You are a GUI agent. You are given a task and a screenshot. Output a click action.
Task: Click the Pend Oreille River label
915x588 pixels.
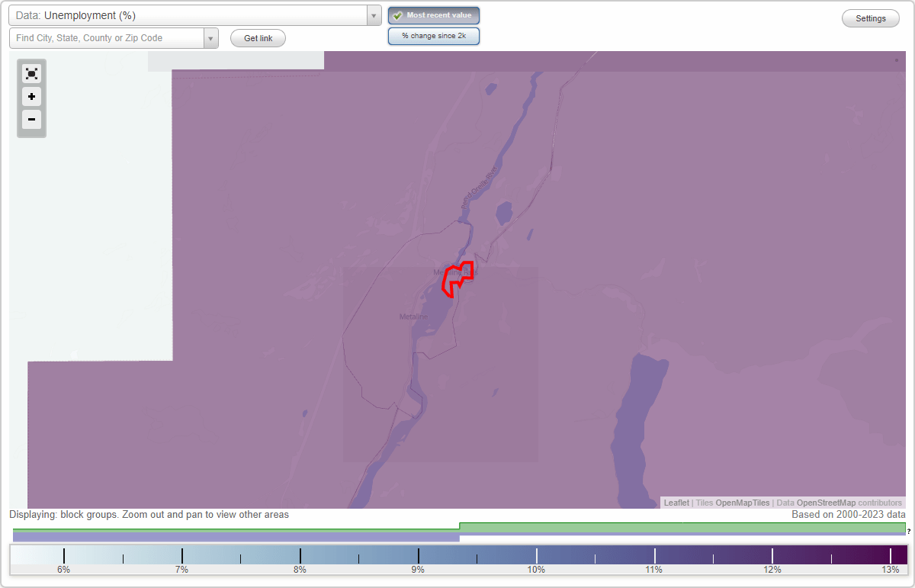tap(478, 188)
